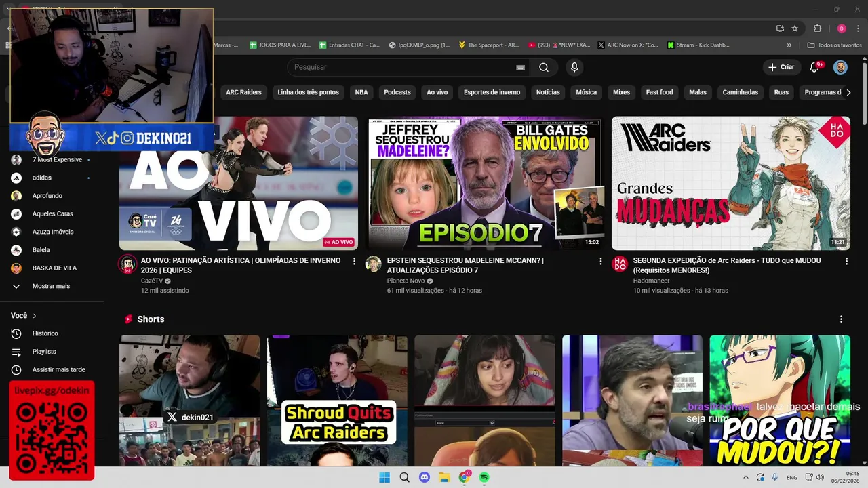Open the Shroud Quits Arc Raiders short

[337, 401]
